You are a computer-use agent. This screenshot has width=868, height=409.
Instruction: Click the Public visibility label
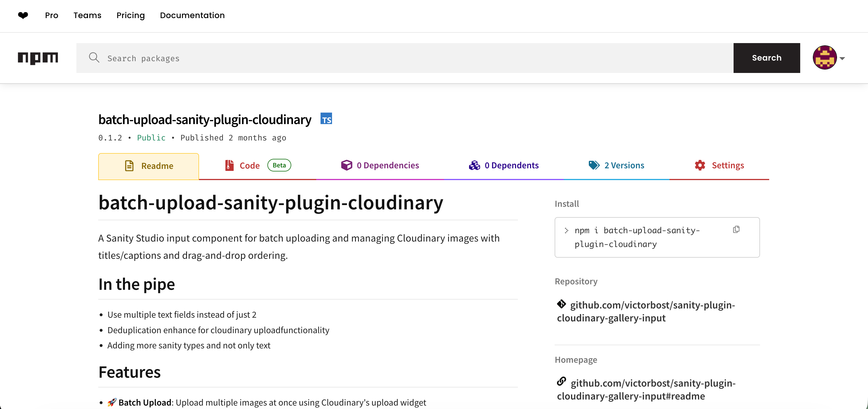point(151,138)
